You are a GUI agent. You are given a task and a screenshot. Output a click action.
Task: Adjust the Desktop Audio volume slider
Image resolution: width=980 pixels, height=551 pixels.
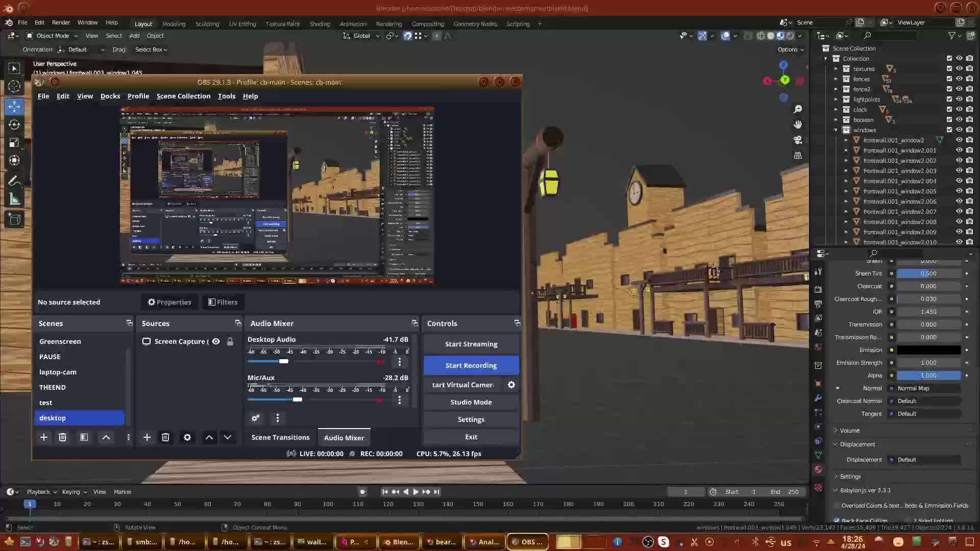[x=284, y=361]
